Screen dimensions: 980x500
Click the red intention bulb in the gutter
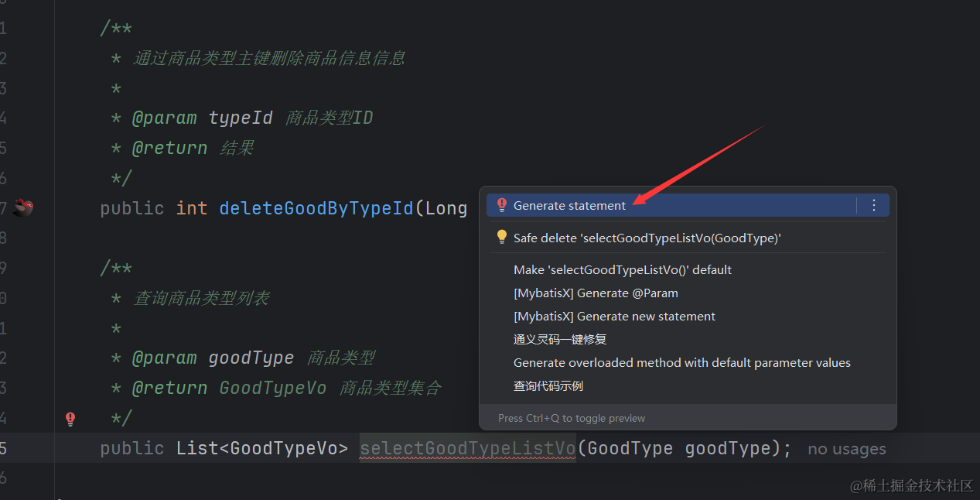click(70, 419)
